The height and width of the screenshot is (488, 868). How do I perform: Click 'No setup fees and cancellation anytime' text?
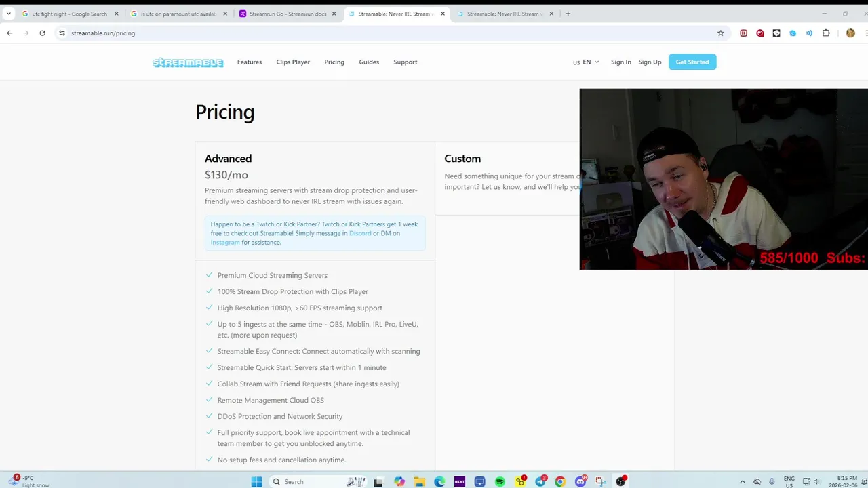pyautogui.click(x=281, y=460)
